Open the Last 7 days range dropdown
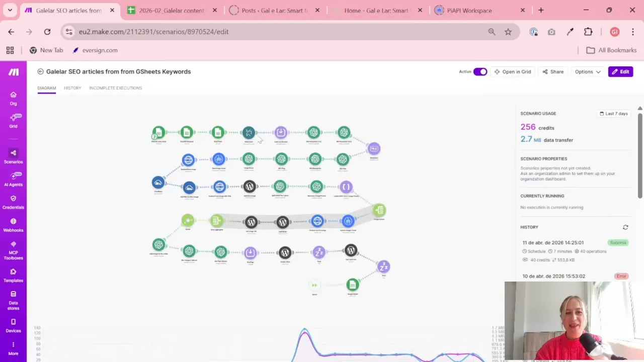This screenshot has height=362, width=644. (x=613, y=114)
